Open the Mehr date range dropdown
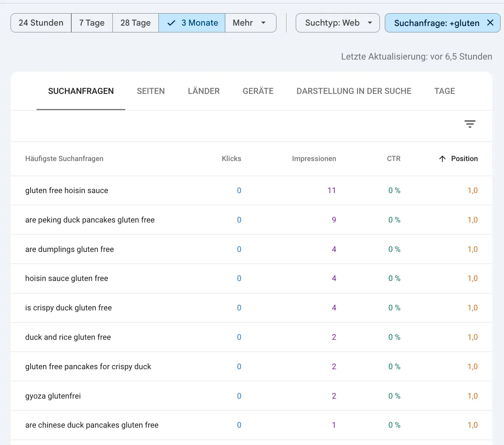Screen dimensions: 504x445 [250, 23]
